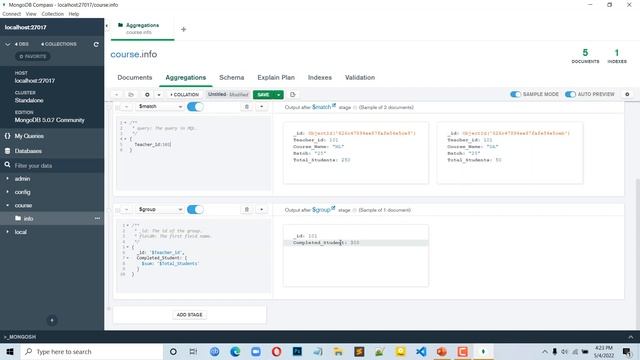Open Zoom app from taskbar
Viewport: 640px width, 360px height.
pos(256,351)
